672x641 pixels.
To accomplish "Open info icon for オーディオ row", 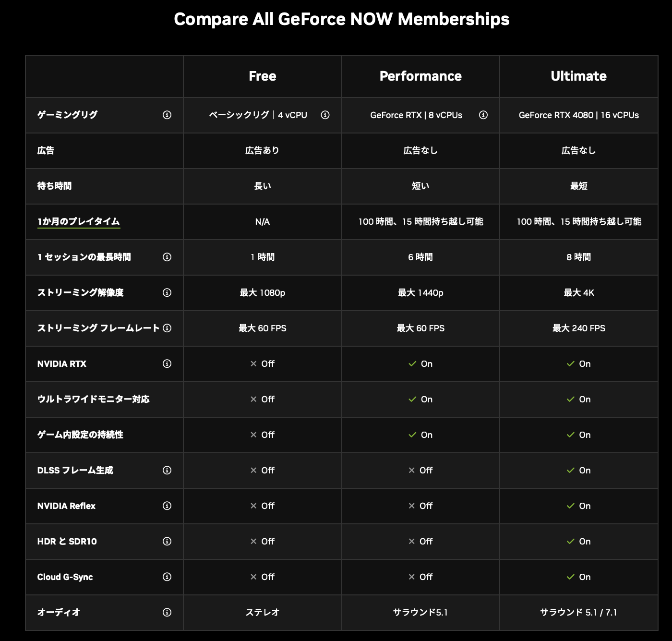I will tap(167, 612).
